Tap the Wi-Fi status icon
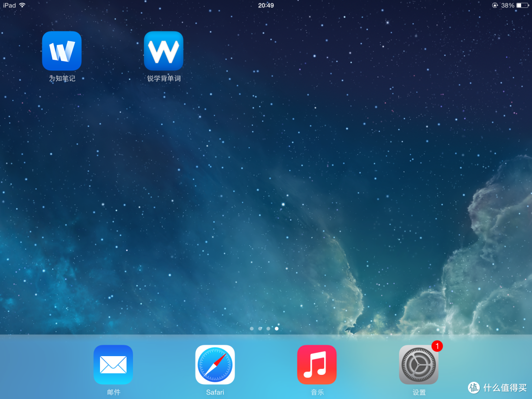The image size is (532, 399). pos(22,5)
